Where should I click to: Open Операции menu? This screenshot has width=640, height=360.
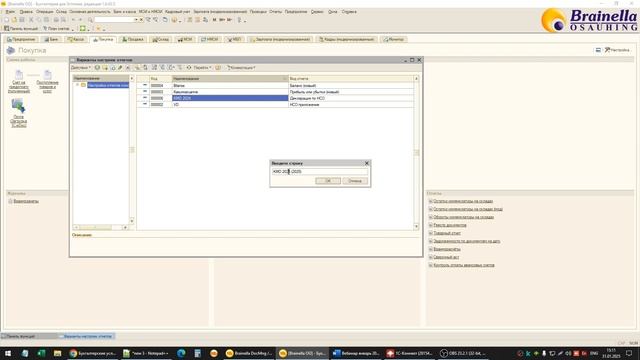point(44,12)
